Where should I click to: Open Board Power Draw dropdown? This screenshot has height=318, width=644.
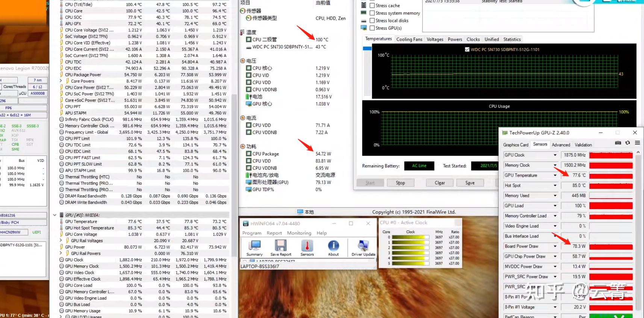(555, 246)
